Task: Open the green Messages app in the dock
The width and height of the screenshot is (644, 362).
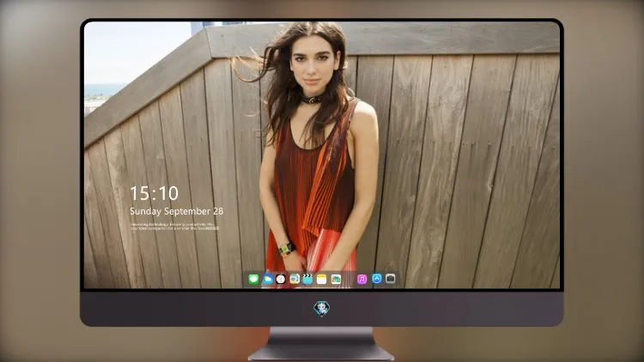Action: click(253, 279)
